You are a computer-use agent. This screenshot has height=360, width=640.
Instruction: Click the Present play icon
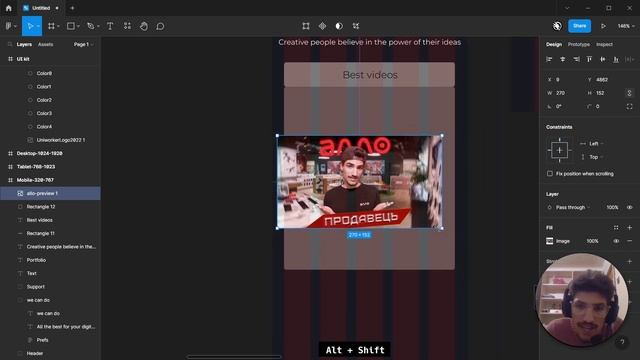pos(603,26)
